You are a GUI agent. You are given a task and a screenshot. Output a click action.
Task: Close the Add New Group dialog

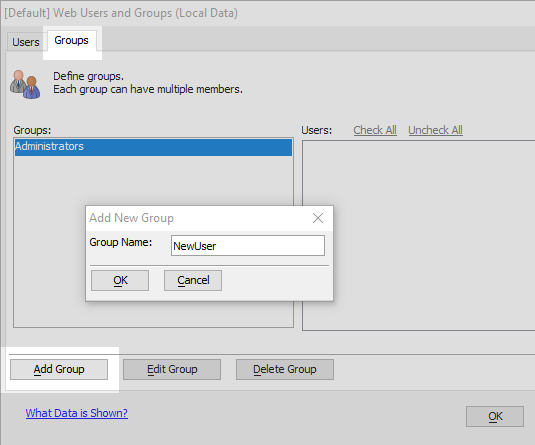pos(318,218)
